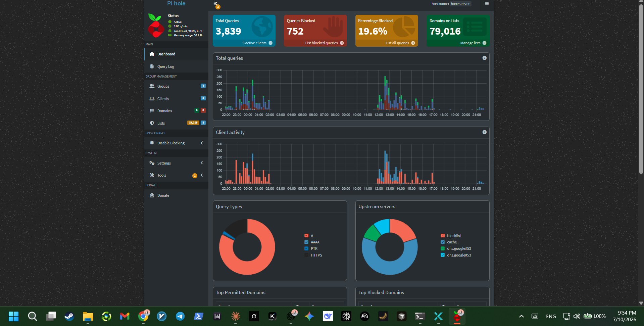Viewport: 644px width, 326px height.
Task: Open Task View on the taskbar
Action: (x=51, y=316)
